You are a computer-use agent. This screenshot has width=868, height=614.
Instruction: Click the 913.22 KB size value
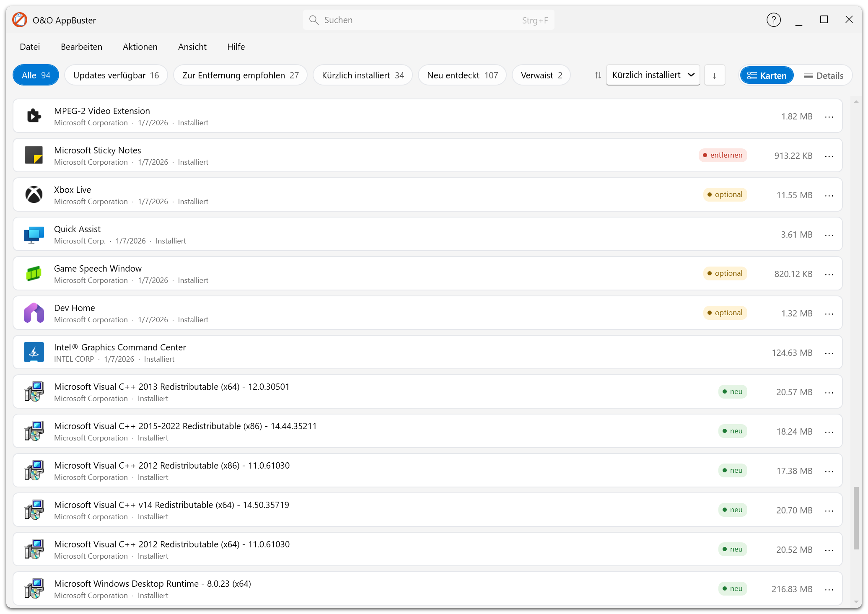[793, 156]
